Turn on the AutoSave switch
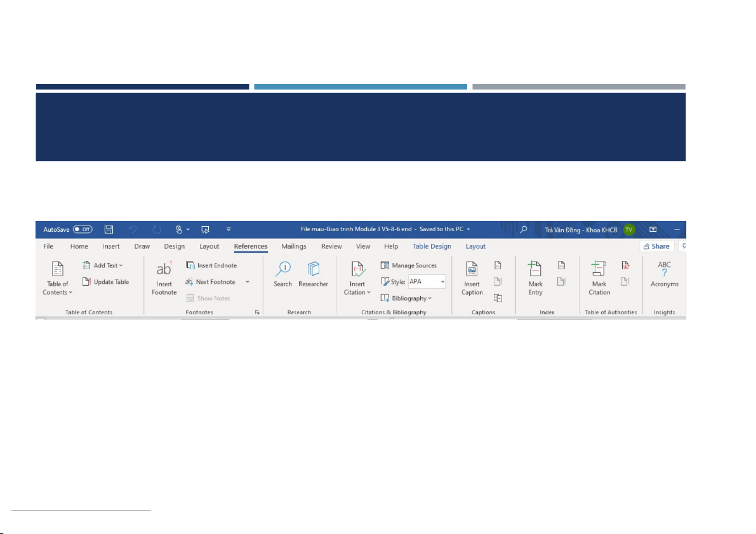Image resolution: width=756 pixels, height=534 pixels. pyautogui.click(x=83, y=230)
